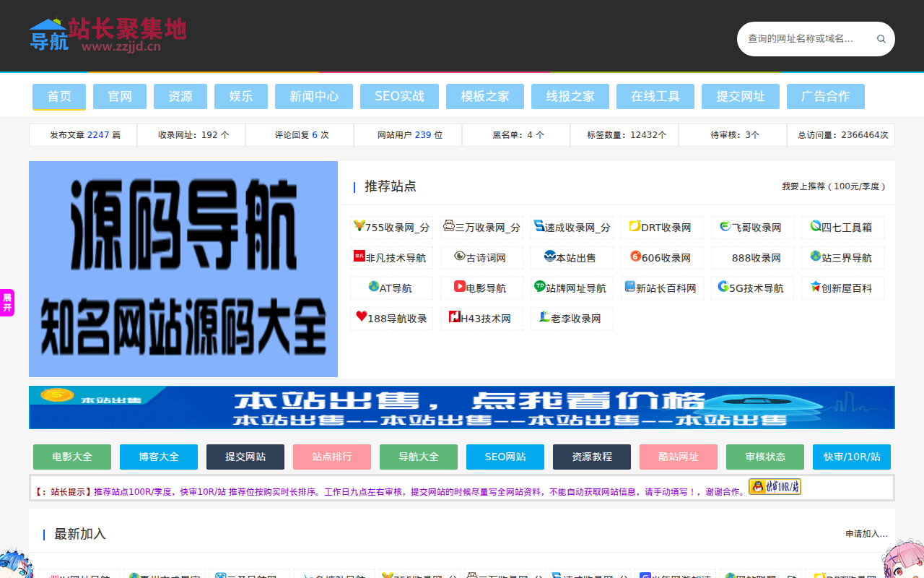Click the 标签数量：12432个 stat
924x578 pixels.
click(x=624, y=135)
